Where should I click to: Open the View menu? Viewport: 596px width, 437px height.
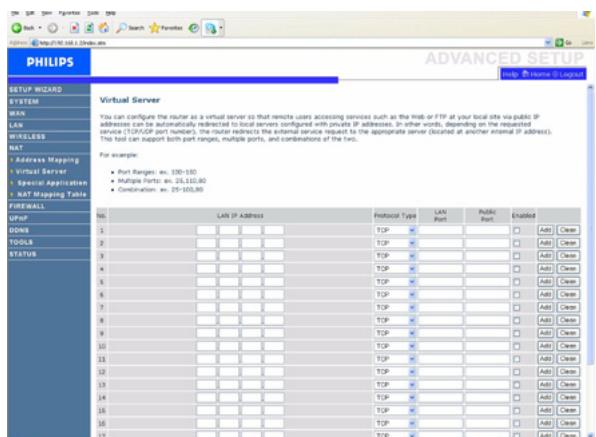point(47,13)
